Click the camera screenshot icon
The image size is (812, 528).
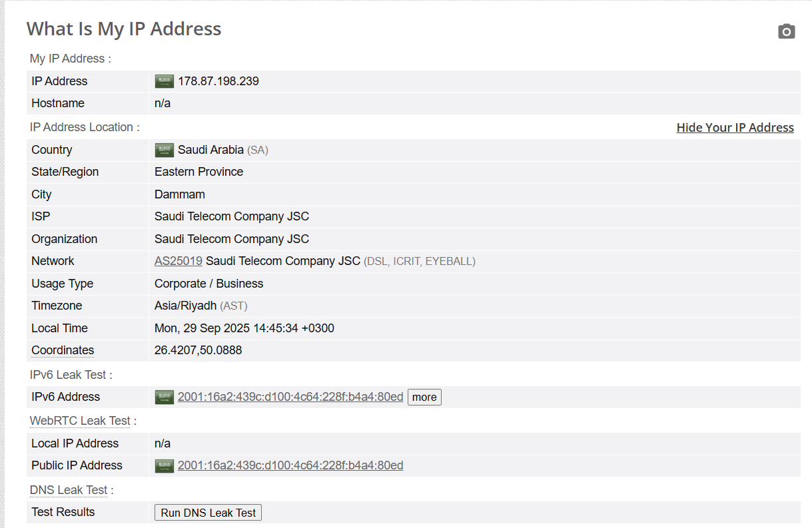[x=786, y=31]
